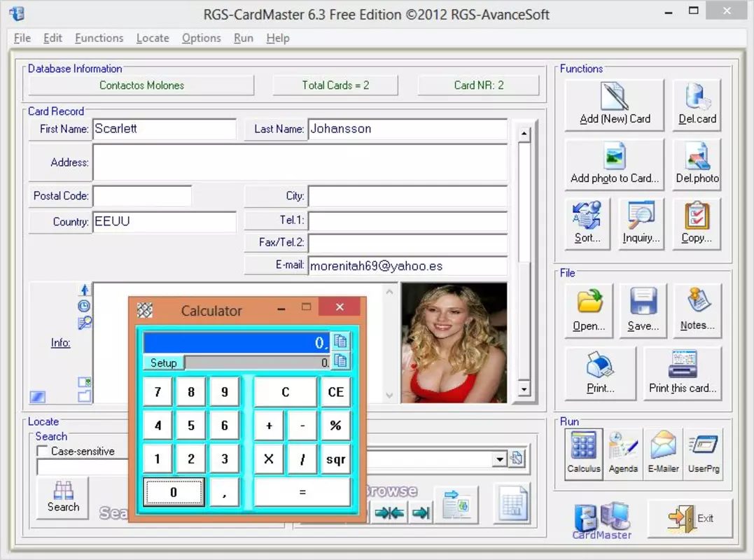Click calculator digit 5

coord(191,426)
